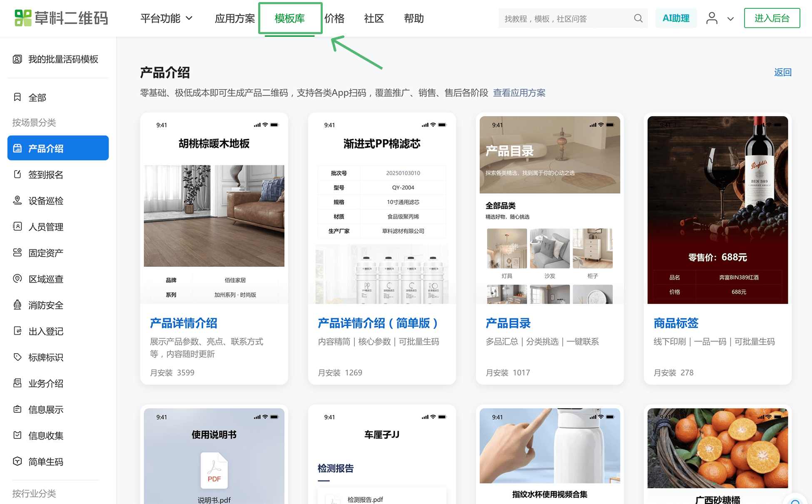
Task: Open 商品标签 template title
Action: coord(676,323)
